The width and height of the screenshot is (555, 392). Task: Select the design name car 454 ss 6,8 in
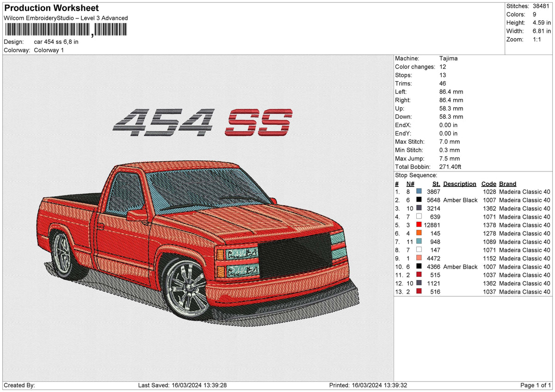tap(56, 42)
